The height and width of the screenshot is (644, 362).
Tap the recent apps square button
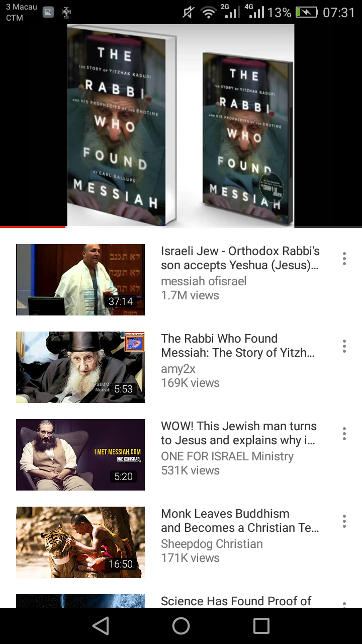pos(261,626)
